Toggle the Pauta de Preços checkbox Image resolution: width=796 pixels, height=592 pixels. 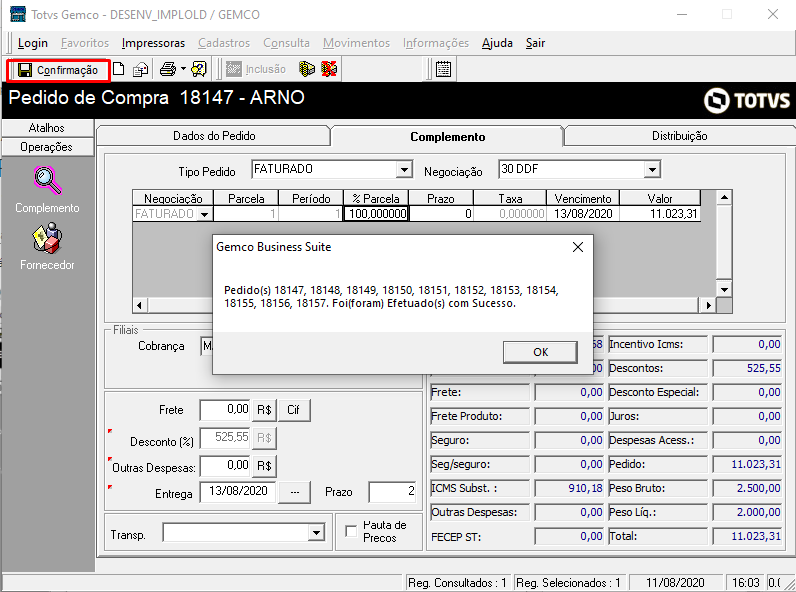351,531
